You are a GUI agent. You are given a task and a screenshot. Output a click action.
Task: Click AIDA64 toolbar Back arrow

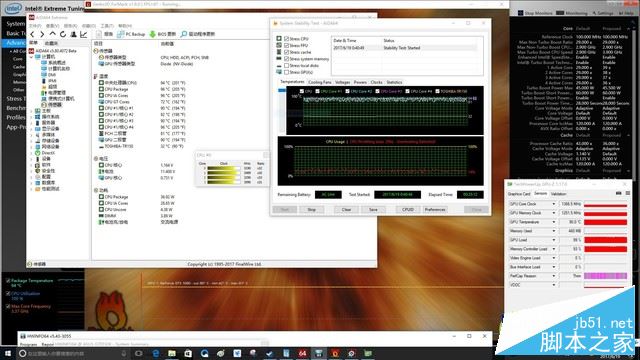click(x=32, y=34)
